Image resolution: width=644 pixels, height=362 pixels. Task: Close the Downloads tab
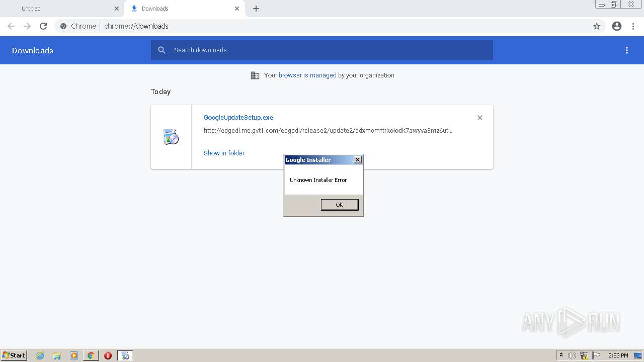click(x=237, y=9)
